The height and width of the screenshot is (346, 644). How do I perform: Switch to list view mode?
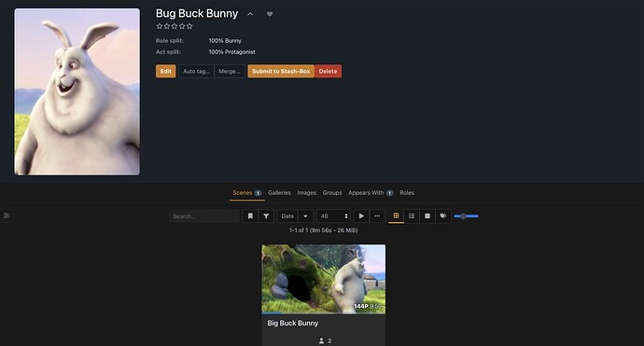click(412, 215)
